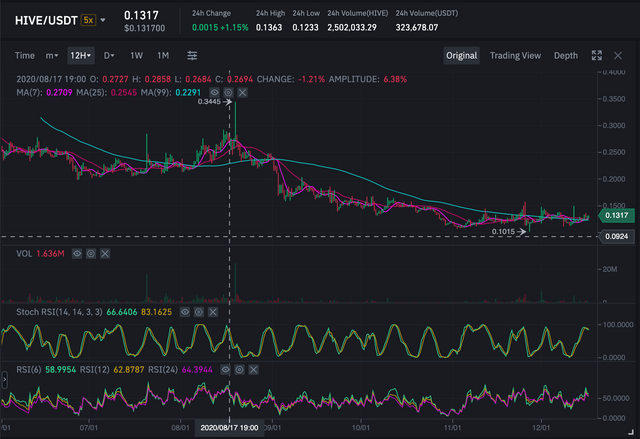Click the Stoch RSI value 66.6406
This screenshot has height=439, width=640.
click(x=122, y=312)
